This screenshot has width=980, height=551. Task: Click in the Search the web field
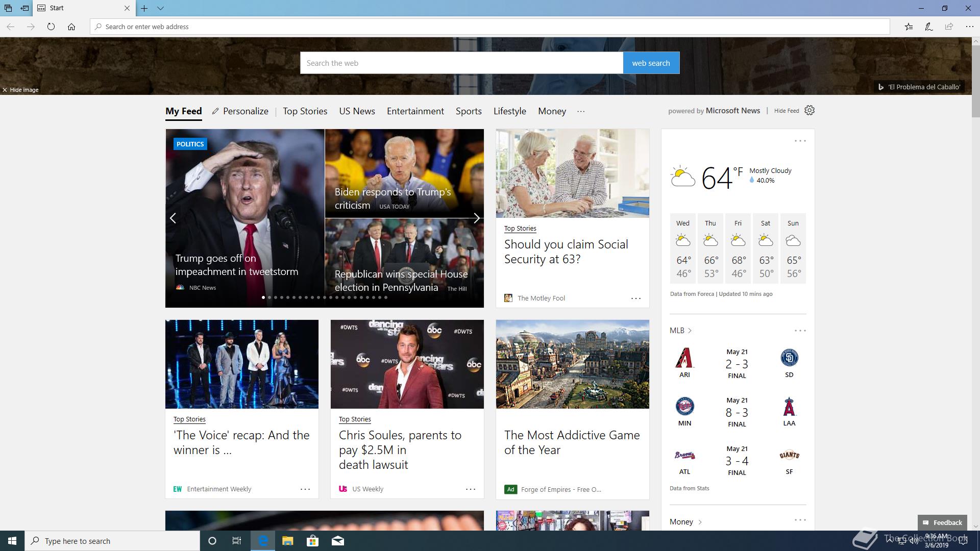click(x=461, y=63)
